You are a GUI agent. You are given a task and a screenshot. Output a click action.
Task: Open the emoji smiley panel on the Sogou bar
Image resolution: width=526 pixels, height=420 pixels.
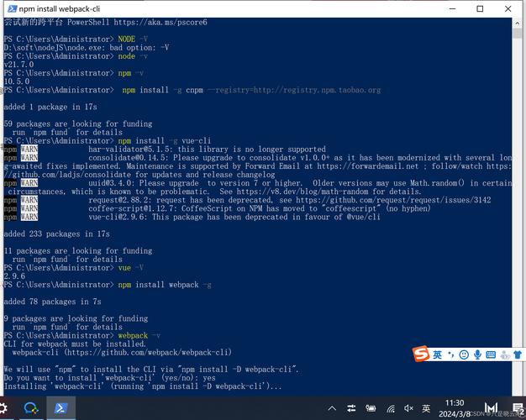tap(464, 354)
